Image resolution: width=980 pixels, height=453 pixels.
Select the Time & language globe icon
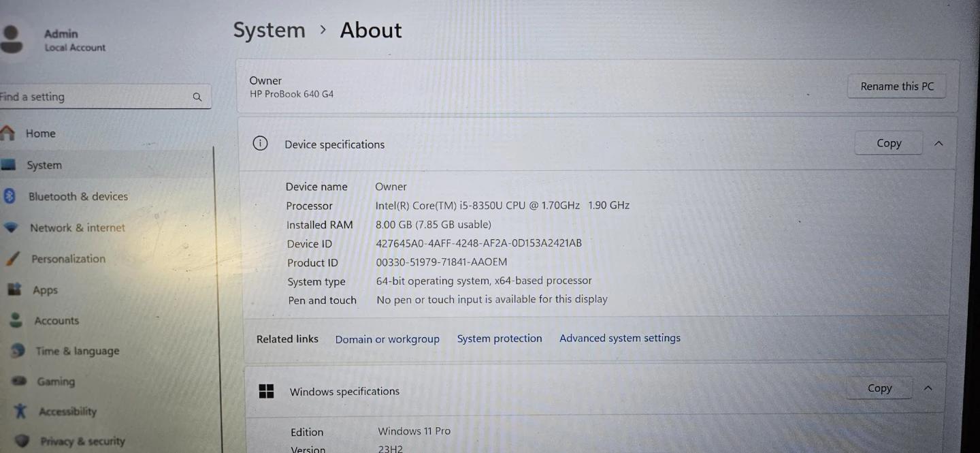click(18, 351)
